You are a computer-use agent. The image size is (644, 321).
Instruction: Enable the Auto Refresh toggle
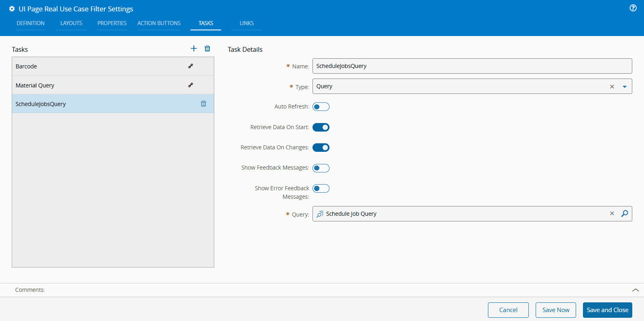coord(321,107)
